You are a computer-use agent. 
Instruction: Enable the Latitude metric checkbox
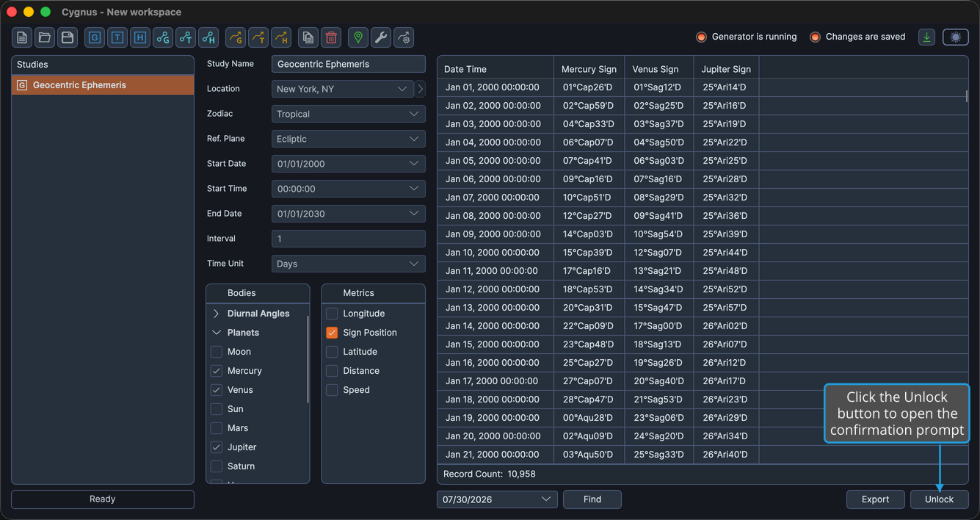click(x=332, y=352)
